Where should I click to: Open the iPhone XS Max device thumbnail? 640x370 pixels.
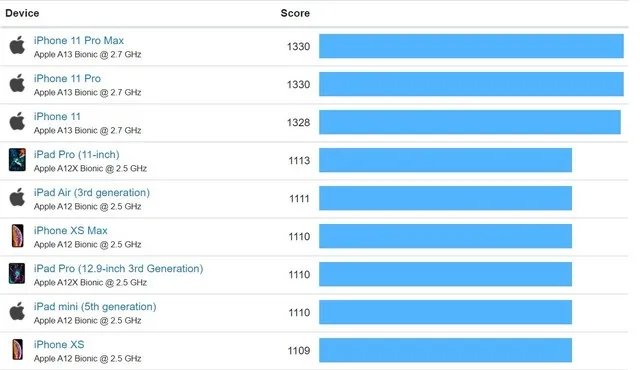[18, 235]
